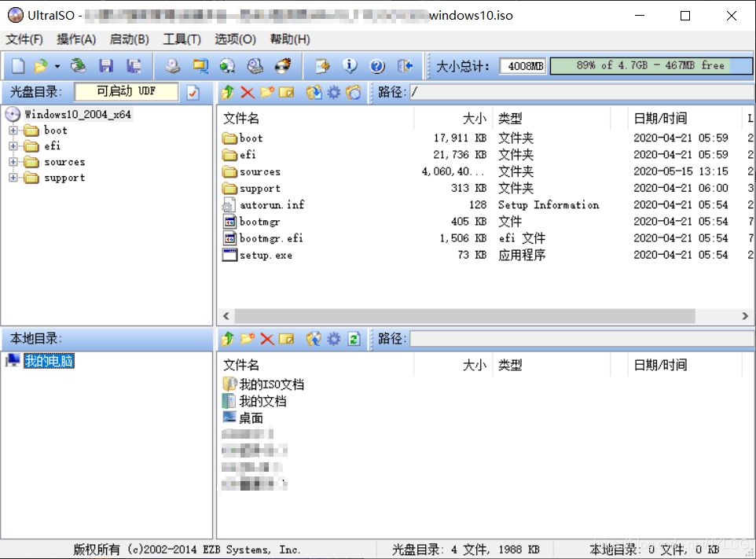Click the Burn CD/DVD image flame icon
756x559 pixels.
click(283, 65)
